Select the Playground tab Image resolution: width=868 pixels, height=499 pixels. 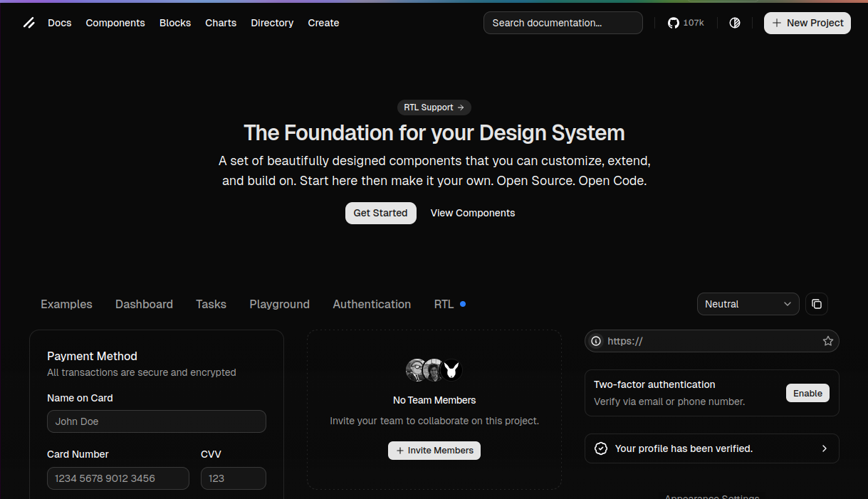(x=279, y=304)
